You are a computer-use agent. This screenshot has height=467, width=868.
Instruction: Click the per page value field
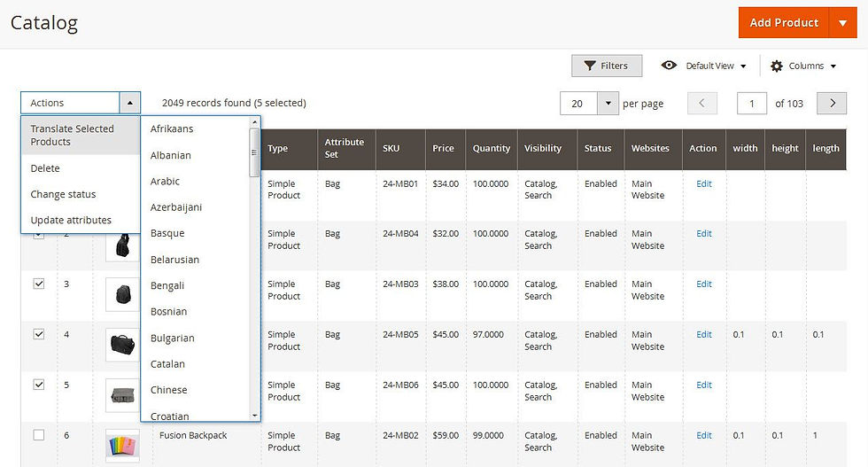pyautogui.click(x=578, y=103)
